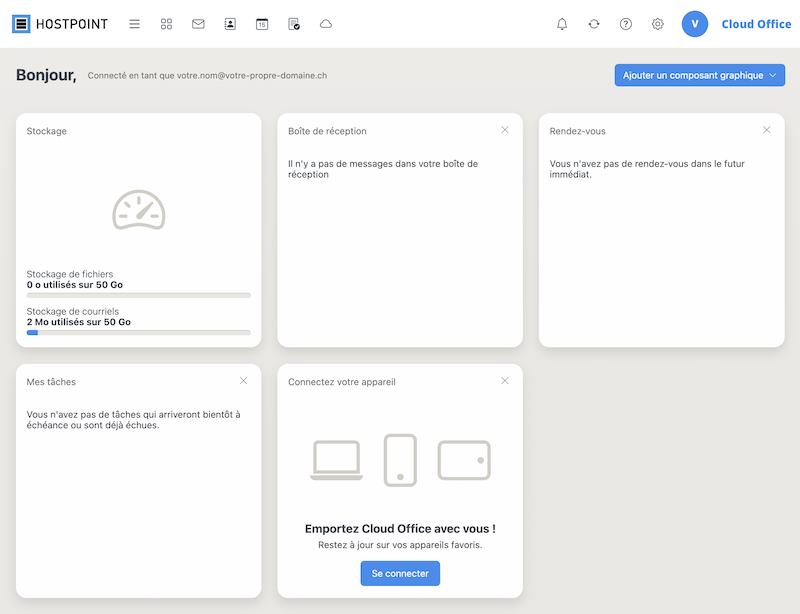The height and width of the screenshot is (614, 800).
Task: Click the Rendez-vous widget title
Action: click(x=578, y=131)
